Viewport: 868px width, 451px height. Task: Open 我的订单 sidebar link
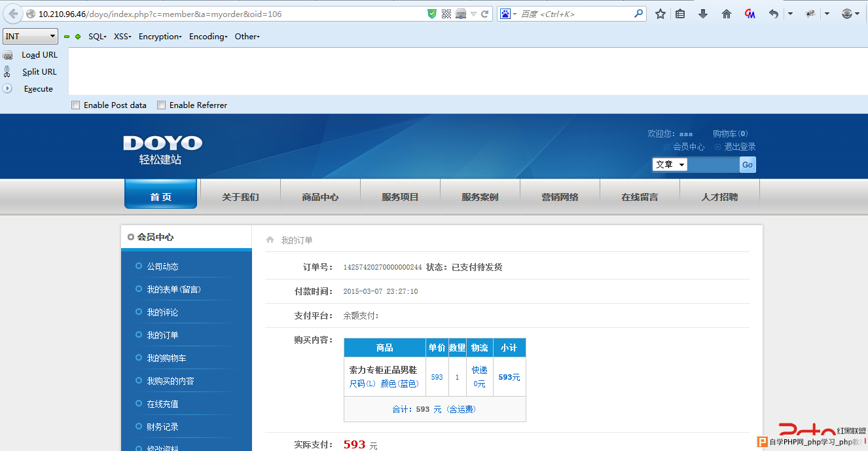(162, 335)
